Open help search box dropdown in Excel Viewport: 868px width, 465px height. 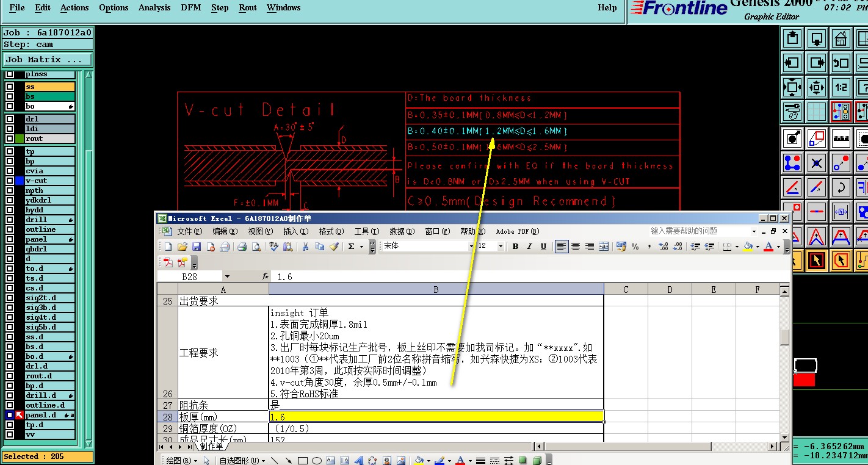click(754, 231)
